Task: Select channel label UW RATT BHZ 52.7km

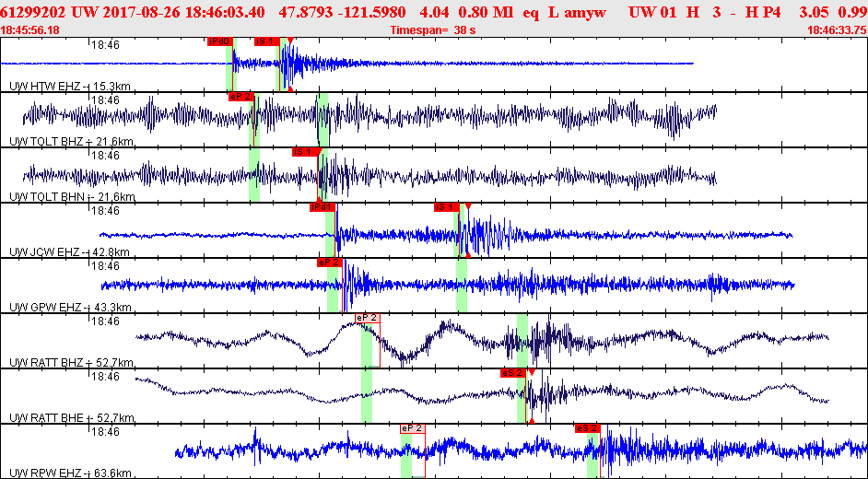Action: point(71,363)
